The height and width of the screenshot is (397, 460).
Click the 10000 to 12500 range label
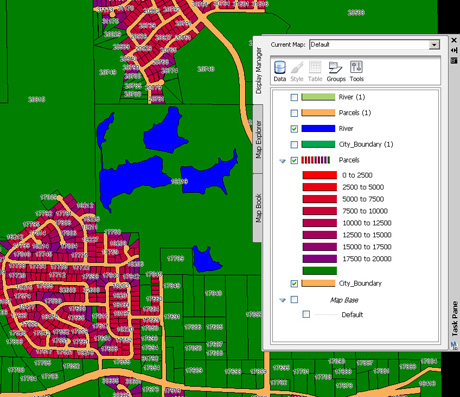[x=367, y=223]
